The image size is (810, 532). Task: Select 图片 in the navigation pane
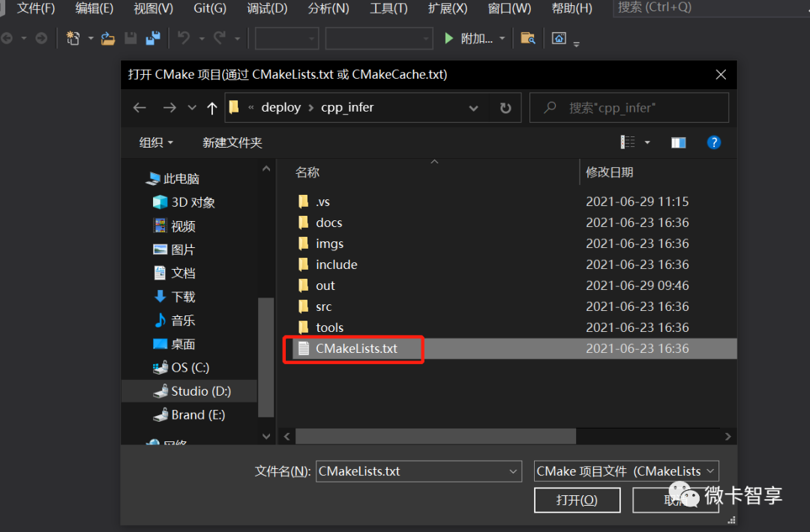pyautogui.click(x=174, y=250)
